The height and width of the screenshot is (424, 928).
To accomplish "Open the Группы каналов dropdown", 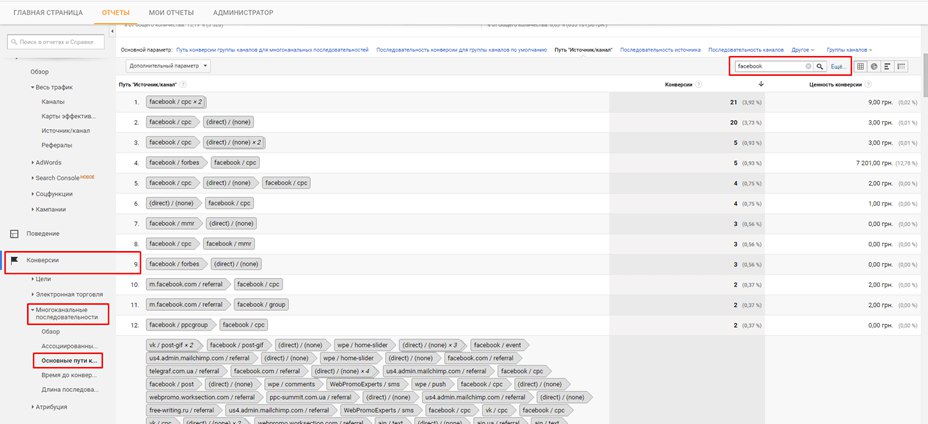I will click(849, 50).
